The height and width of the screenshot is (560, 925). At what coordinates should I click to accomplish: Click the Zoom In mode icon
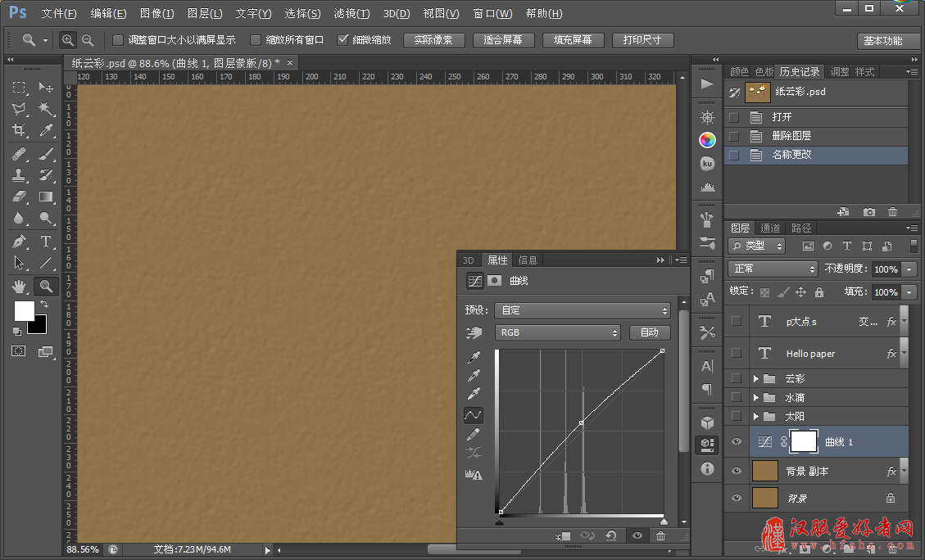(68, 40)
